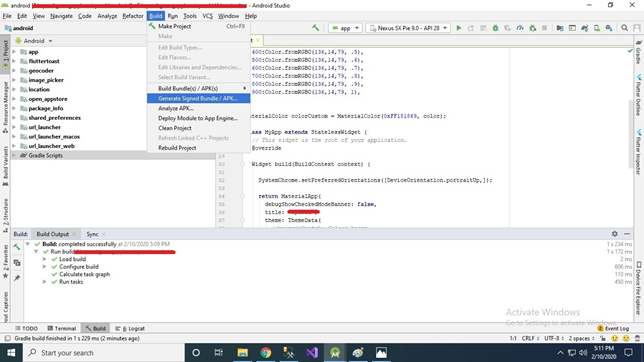Switch to the Sync tab
Viewport: 644px width, 362px height.
click(x=92, y=234)
